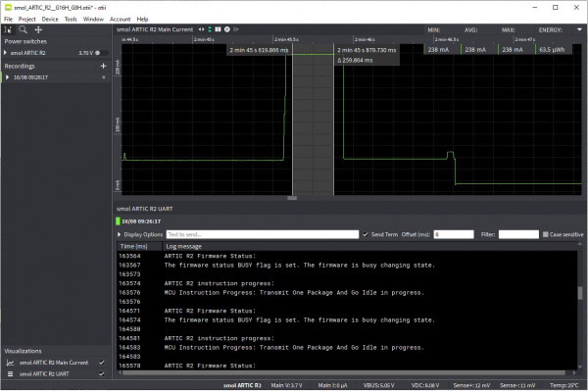
Task: Open the Account menu
Action: pyautogui.click(x=120, y=20)
